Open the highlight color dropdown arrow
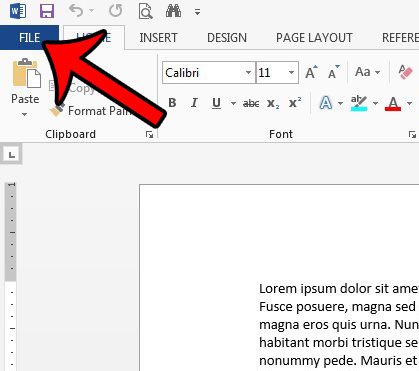The width and height of the screenshot is (419, 371). (x=375, y=104)
